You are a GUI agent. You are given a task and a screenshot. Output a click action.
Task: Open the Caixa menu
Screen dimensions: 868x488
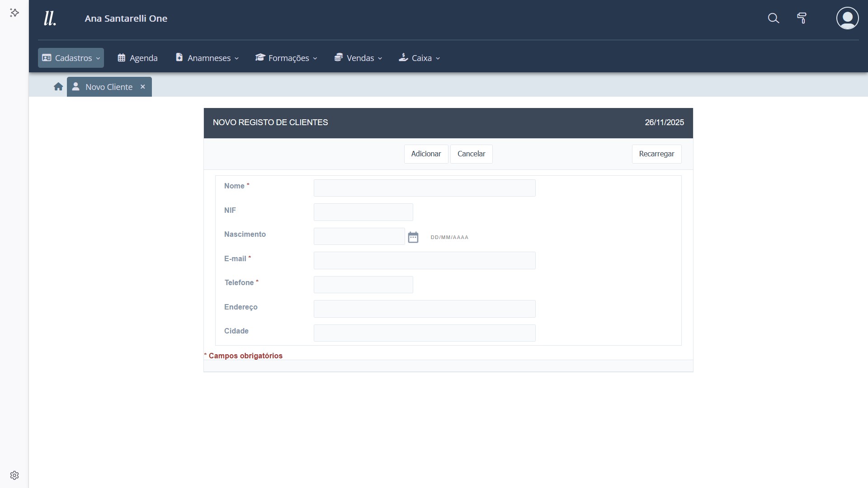pyautogui.click(x=419, y=58)
